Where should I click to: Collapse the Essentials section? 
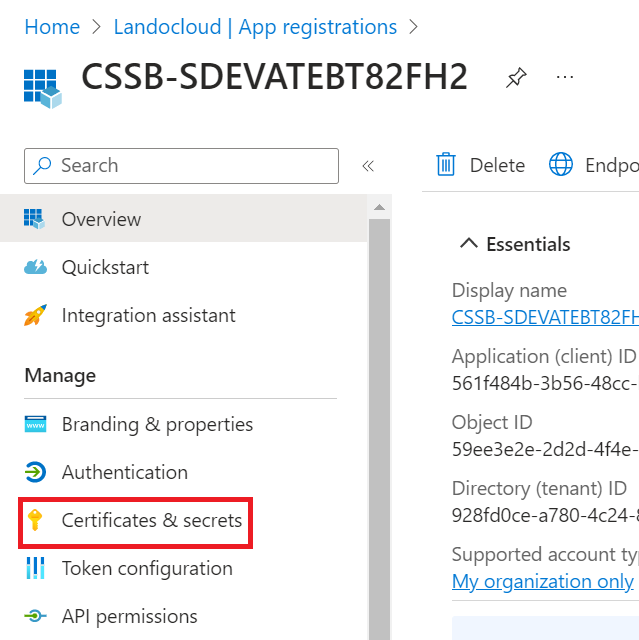[467, 244]
